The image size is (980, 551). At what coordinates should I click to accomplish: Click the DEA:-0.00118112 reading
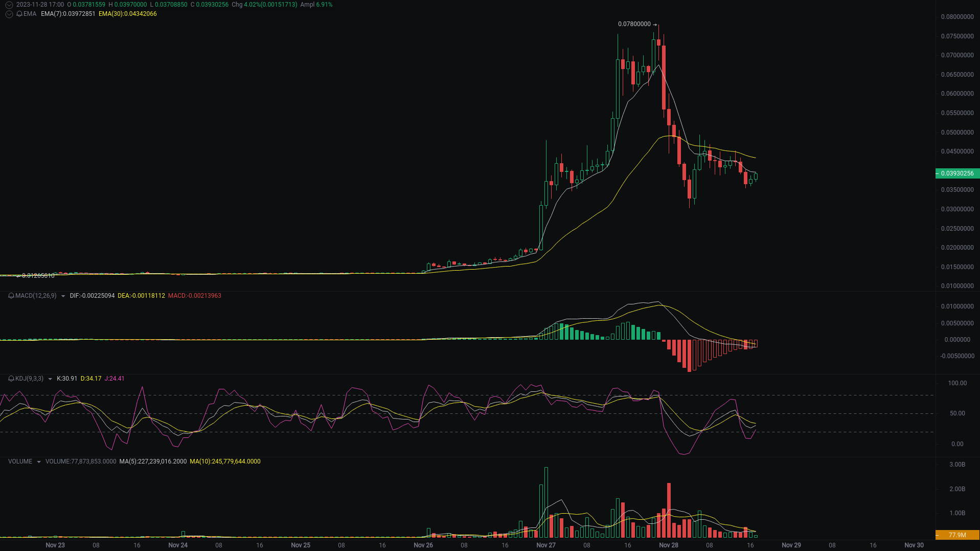click(x=141, y=296)
